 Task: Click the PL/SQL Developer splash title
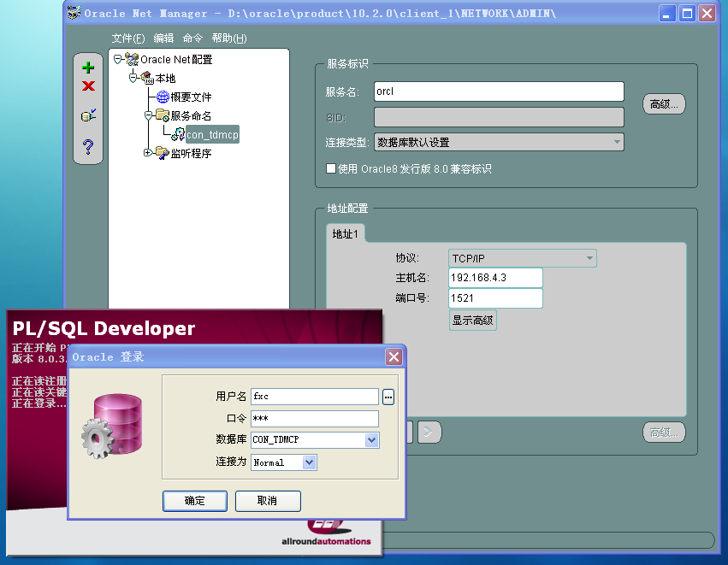tap(104, 328)
